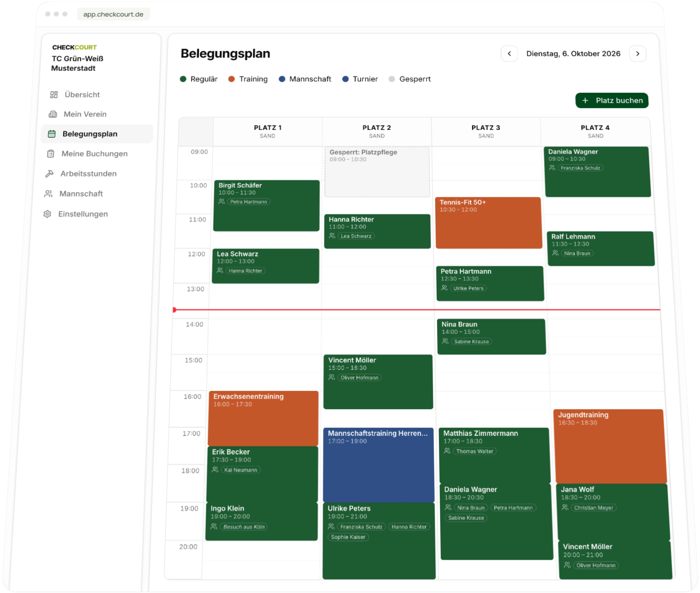The image size is (700, 593).
Task: Click the Meine Buchungen clipboard icon
Action: [x=50, y=154]
